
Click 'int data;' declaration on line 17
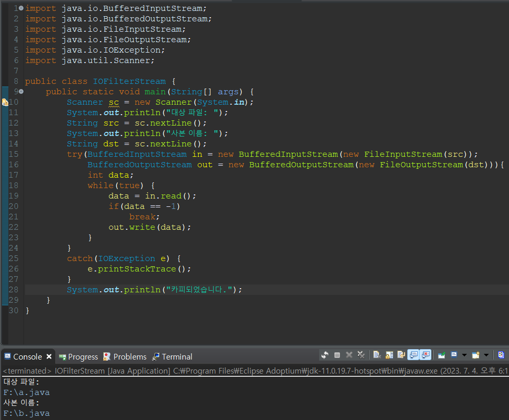[x=111, y=175]
